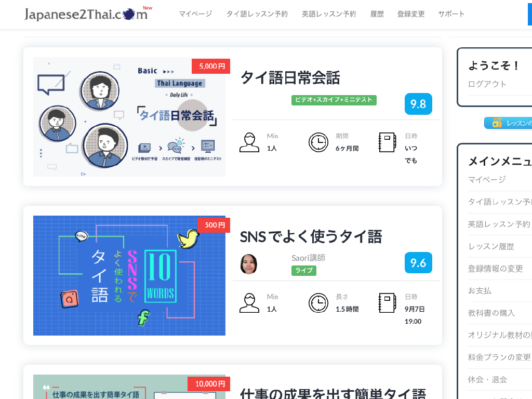Click the 9月7日 date text
This screenshot has width=532, height=399.
(x=415, y=309)
